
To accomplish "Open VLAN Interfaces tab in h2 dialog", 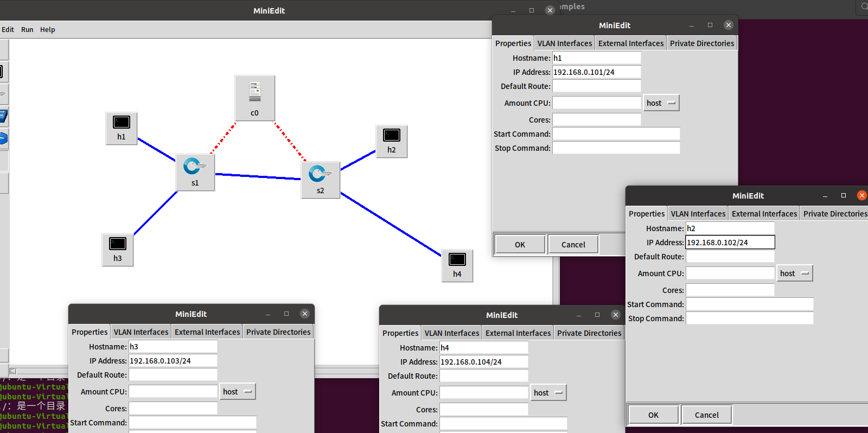I will 698,214.
